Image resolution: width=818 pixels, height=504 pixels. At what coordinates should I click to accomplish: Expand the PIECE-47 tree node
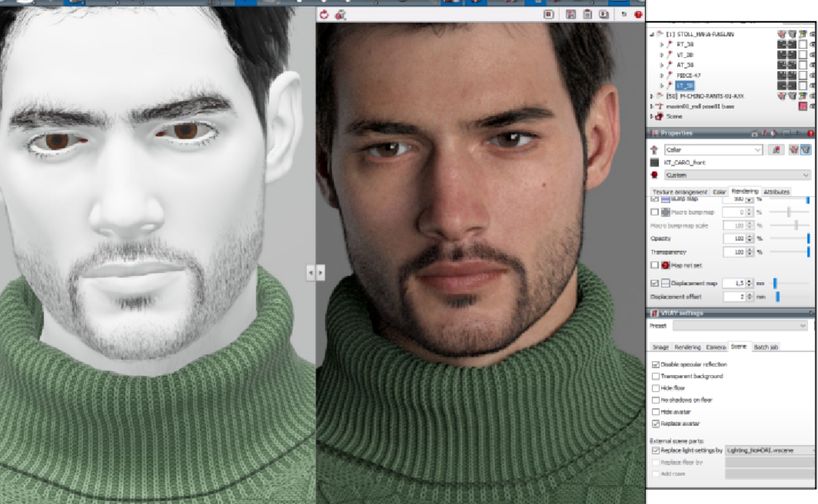point(662,76)
